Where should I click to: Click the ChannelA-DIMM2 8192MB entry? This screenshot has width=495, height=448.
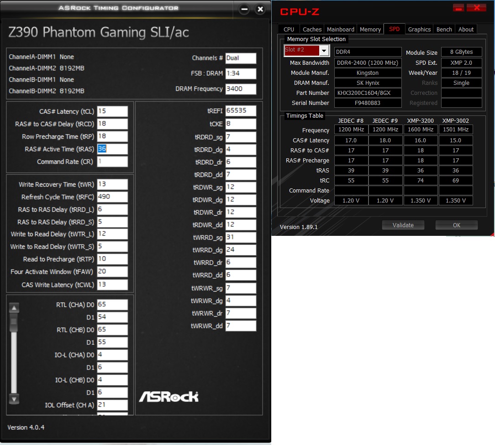point(47,68)
